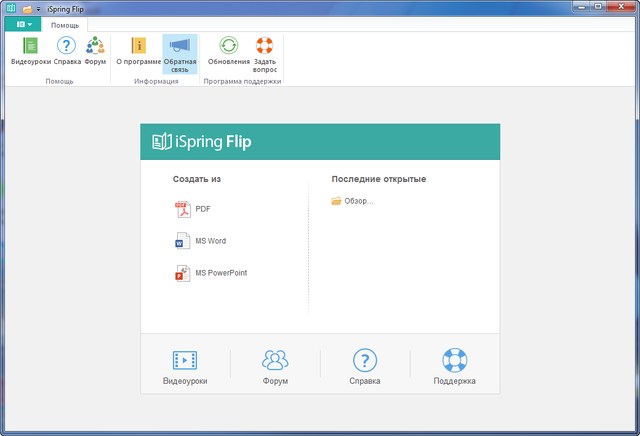Close the iSpring Flip window
The image size is (640, 436).
point(620,7)
